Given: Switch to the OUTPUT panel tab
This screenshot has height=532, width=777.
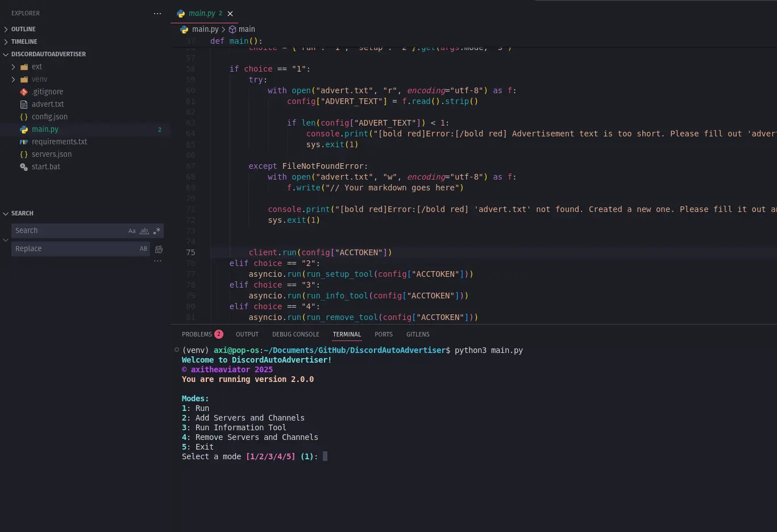Looking at the screenshot, I should coord(247,334).
